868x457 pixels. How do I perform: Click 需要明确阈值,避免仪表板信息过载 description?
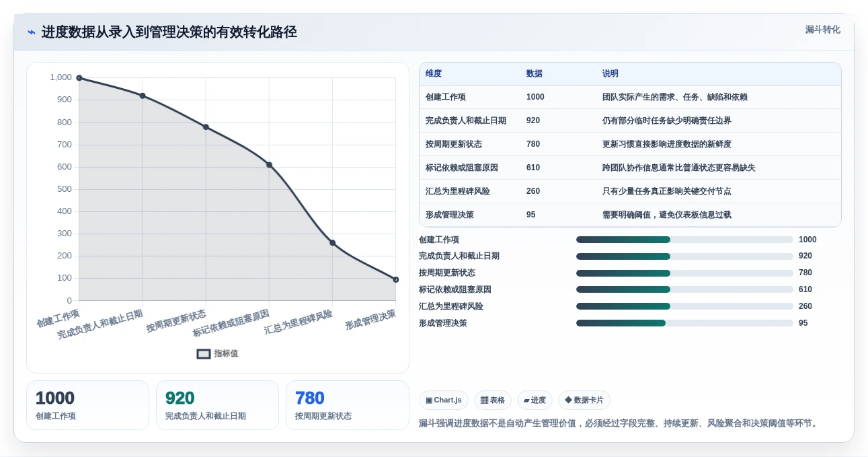[667, 215]
